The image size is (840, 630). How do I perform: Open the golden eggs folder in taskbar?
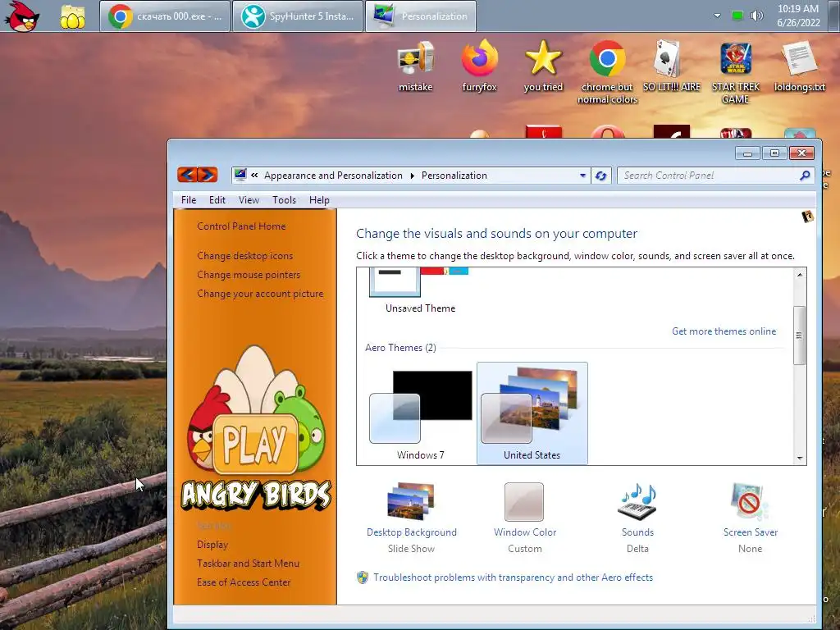click(72, 17)
